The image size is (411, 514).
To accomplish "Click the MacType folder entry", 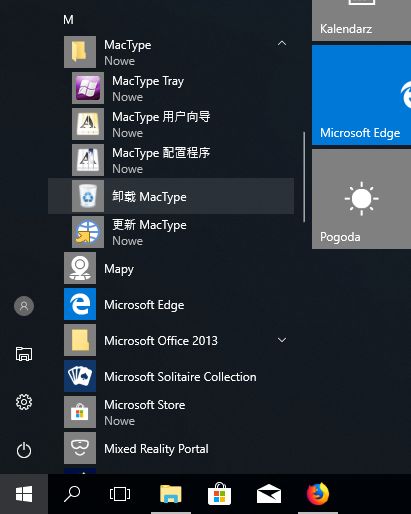I will 171,52.
